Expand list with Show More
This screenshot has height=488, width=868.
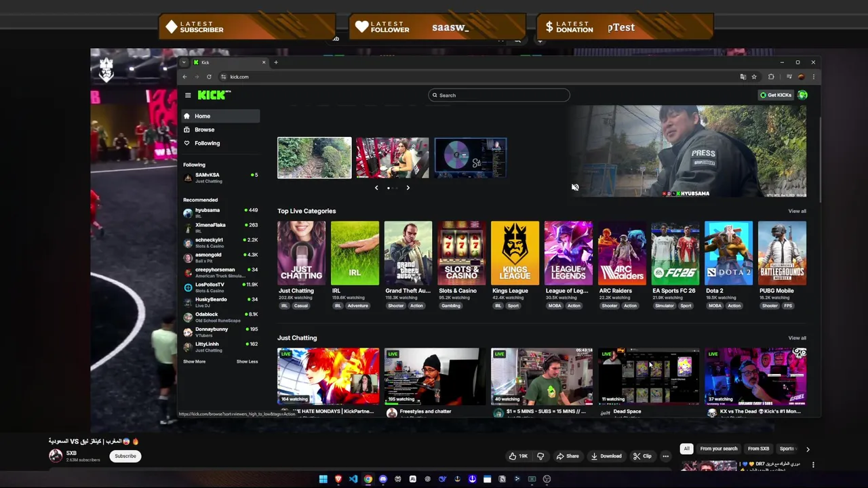point(194,362)
